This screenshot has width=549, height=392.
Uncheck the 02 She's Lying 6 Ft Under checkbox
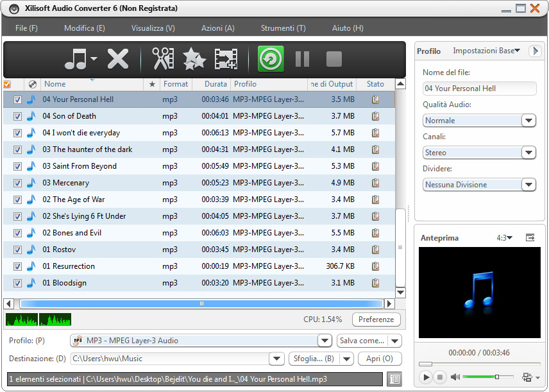click(17, 216)
